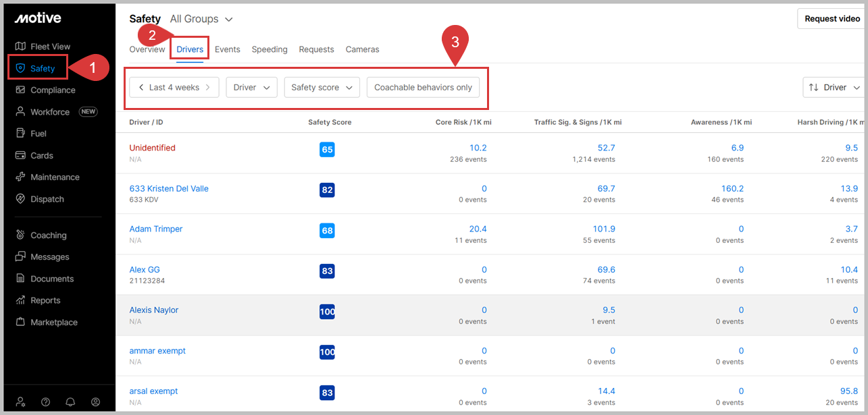Click Unidentified awareness value 6.9
This screenshot has width=868, height=415.
[738, 148]
